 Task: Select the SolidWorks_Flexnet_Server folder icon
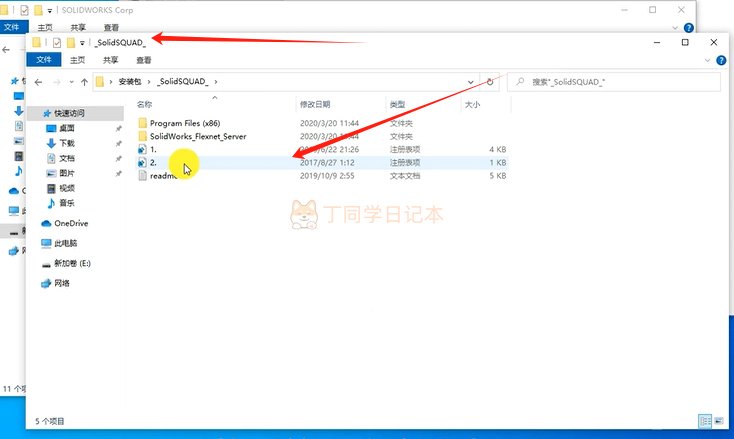pyautogui.click(x=143, y=136)
